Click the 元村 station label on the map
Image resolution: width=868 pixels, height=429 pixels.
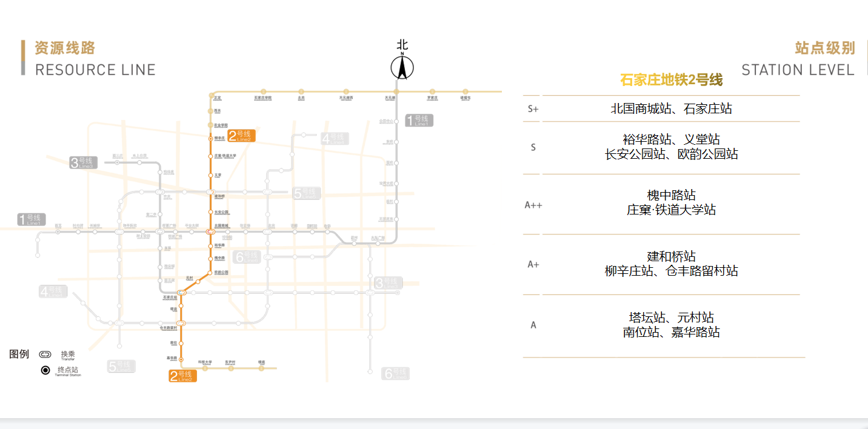point(189,278)
